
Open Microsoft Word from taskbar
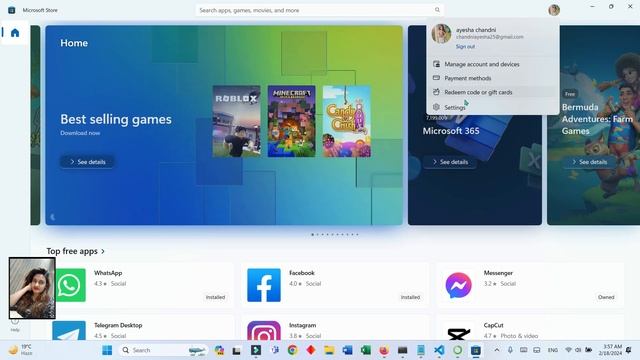347,350
